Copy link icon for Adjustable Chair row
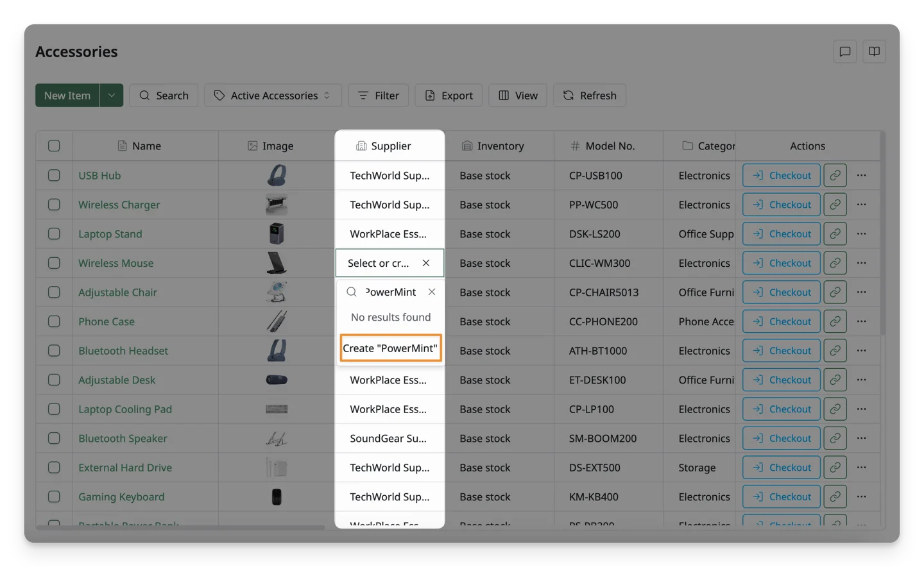Image resolution: width=924 pixels, height=567 pixels. 835,292
